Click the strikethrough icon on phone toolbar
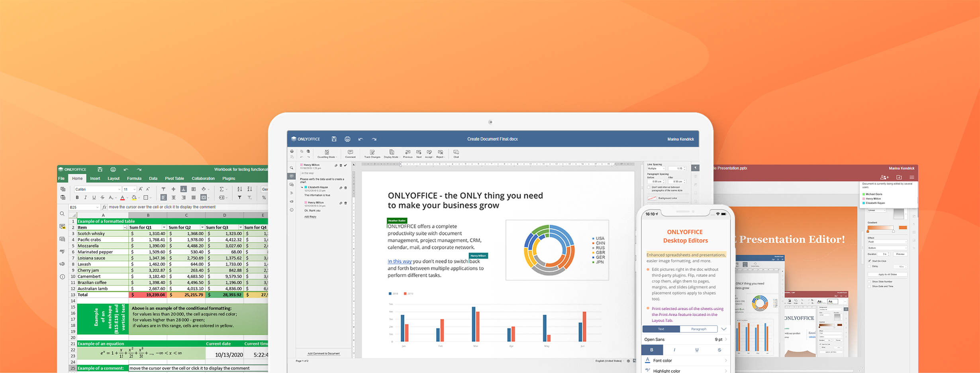Viewport: 980px width, 373px height. point(719,350)
